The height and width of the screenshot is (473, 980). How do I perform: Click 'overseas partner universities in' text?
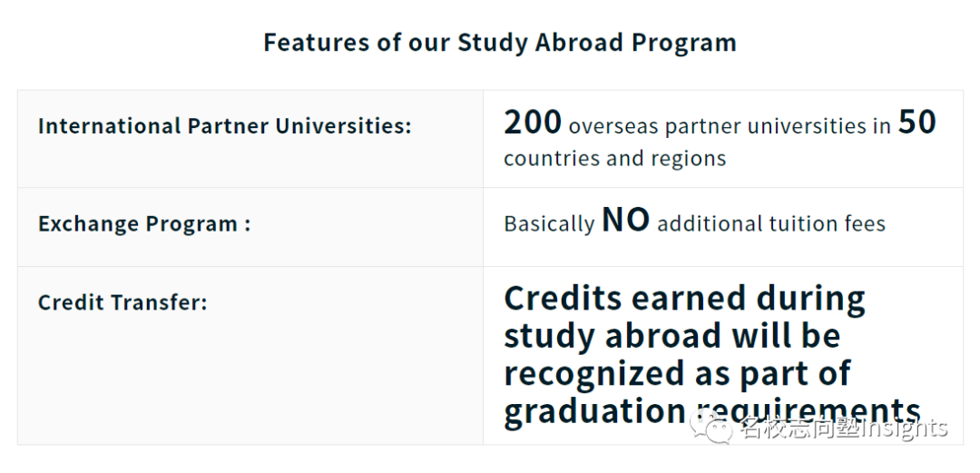tap(730, 126)
